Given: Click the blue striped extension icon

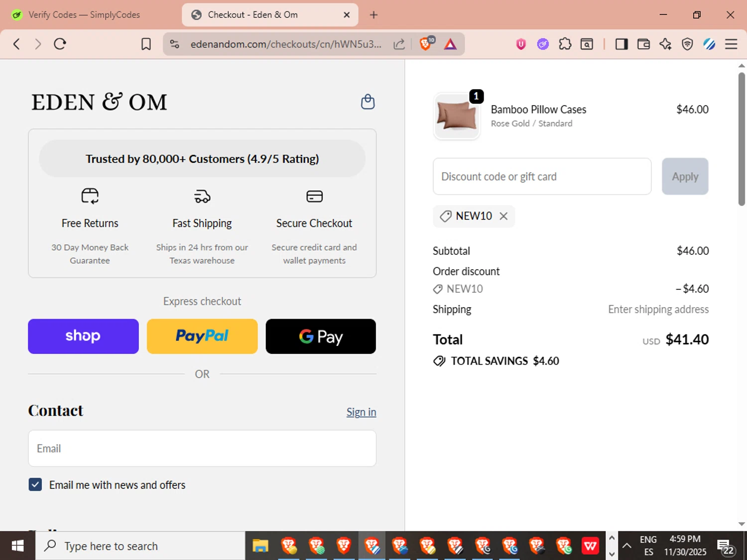Looking at the screenshot, I should pyautogui.click(x=709, y=44).
